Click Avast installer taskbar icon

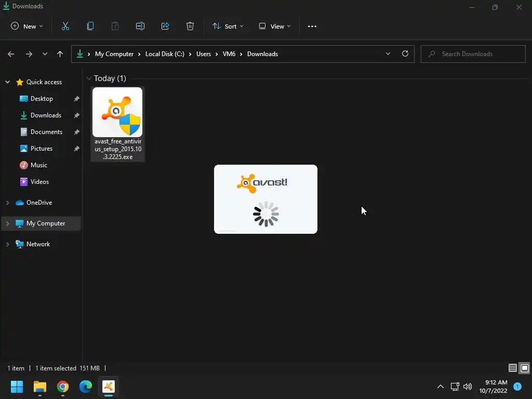109,387
